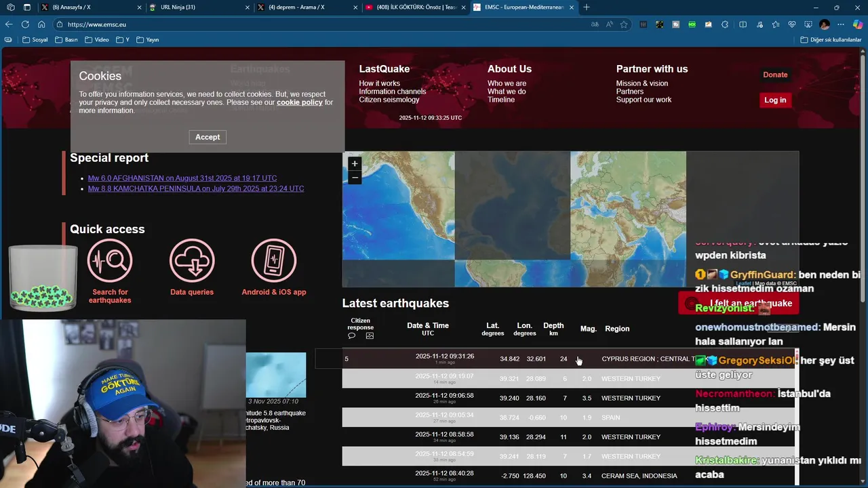Add this page to favorites star

click(x=624, y=24)
